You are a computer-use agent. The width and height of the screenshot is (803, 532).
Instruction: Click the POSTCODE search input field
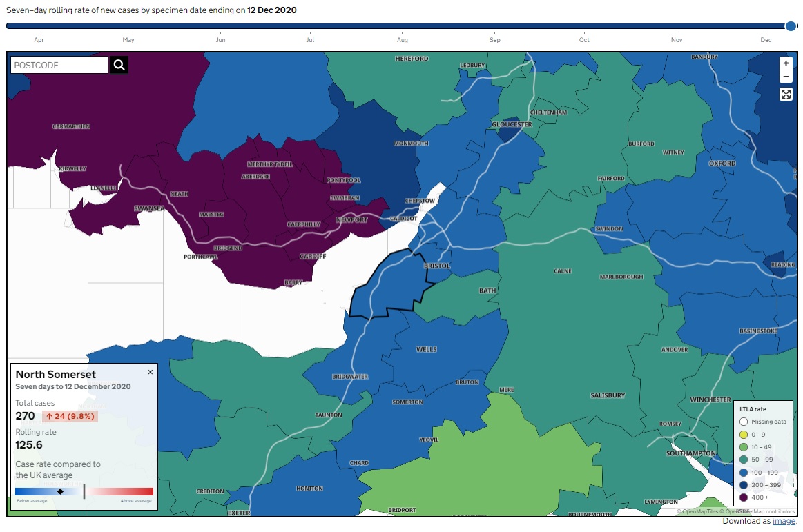point(59,65)
